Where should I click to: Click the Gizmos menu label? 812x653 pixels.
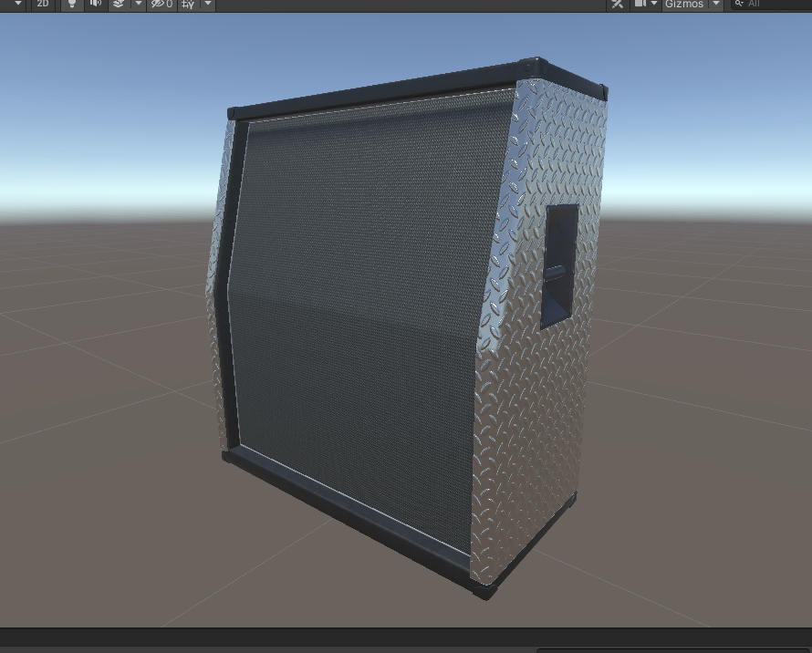coord(684,5)
